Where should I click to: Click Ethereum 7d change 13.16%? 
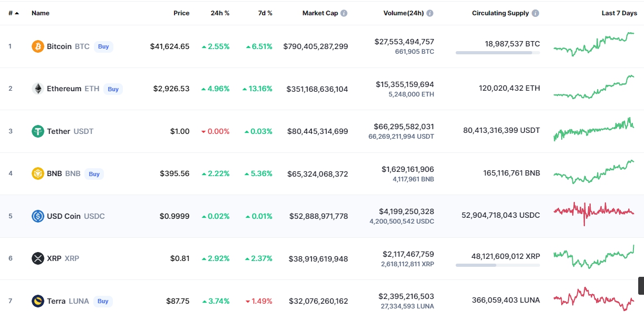click(x=257, y=89)
